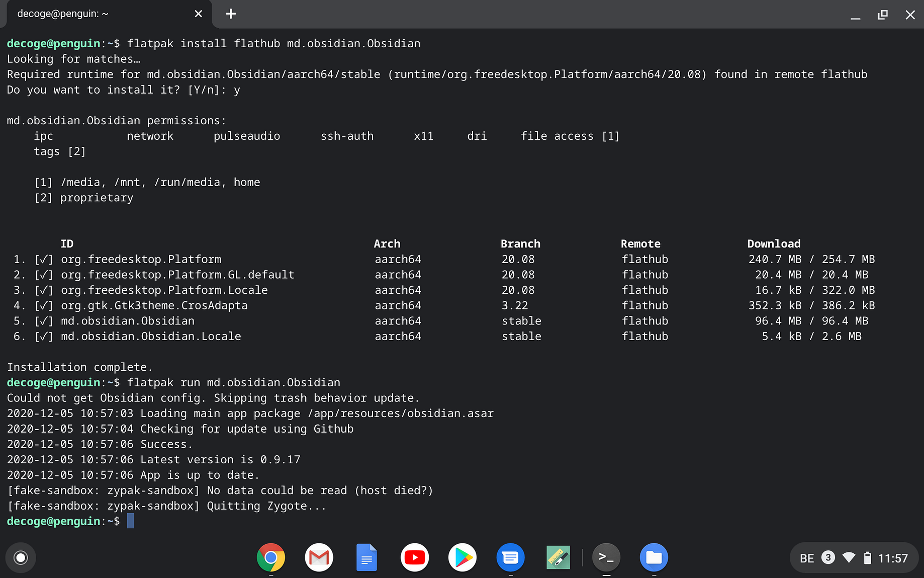
Task: Click 'Latest version is 0.9.17' line
Action: tap(220, 460)
